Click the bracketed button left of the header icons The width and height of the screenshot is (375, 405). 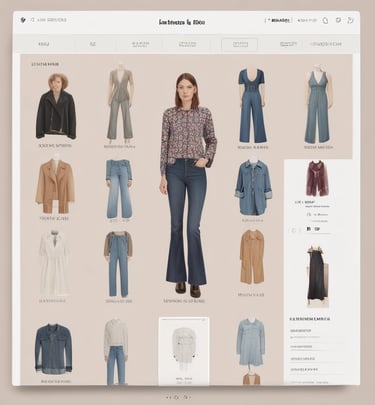click(278, 20)
